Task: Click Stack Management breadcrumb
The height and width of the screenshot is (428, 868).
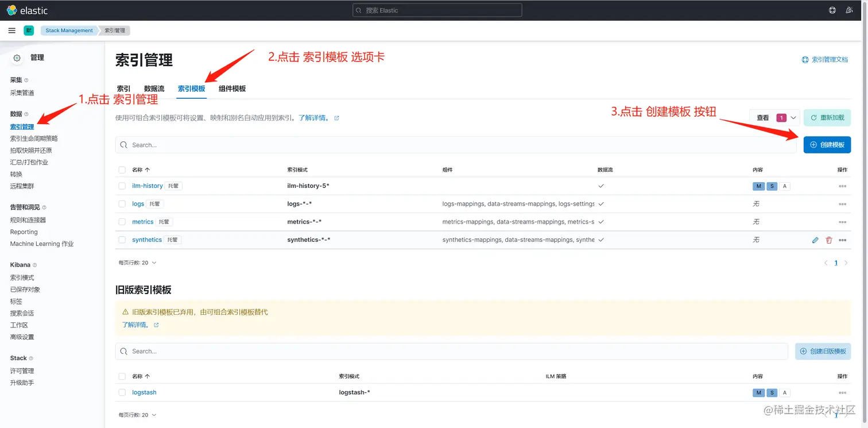Action: 69,30
